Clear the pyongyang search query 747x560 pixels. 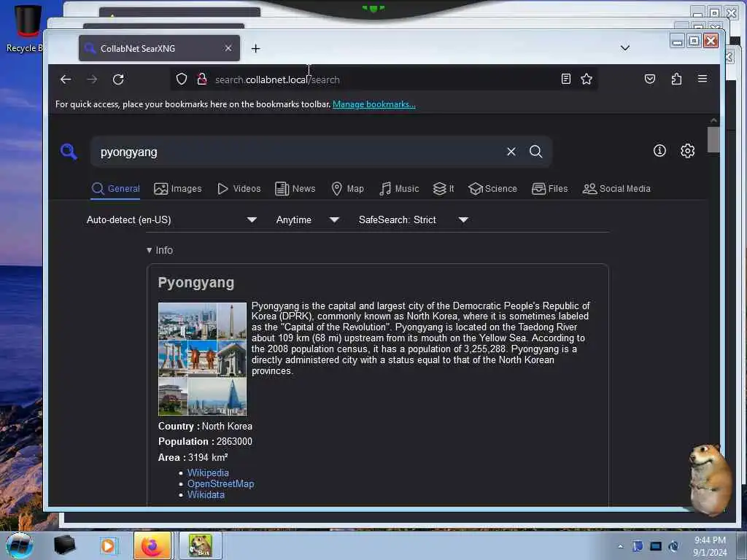[511, 152]
